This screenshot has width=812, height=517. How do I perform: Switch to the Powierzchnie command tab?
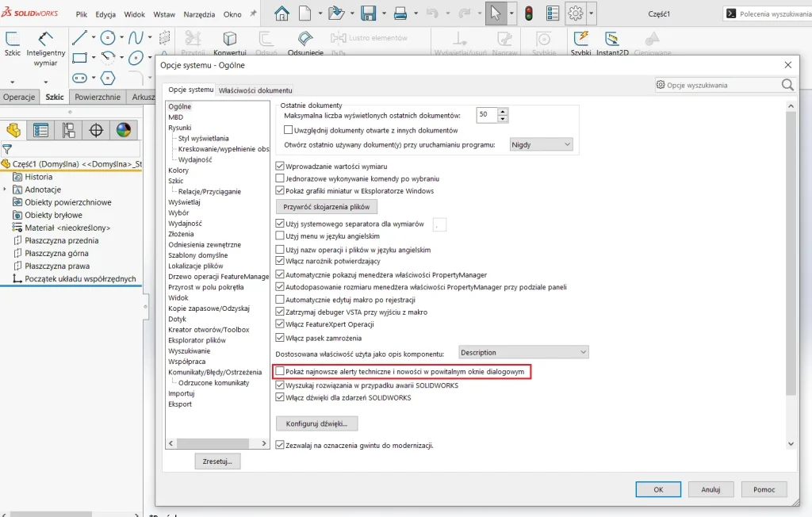coord(98,97)
